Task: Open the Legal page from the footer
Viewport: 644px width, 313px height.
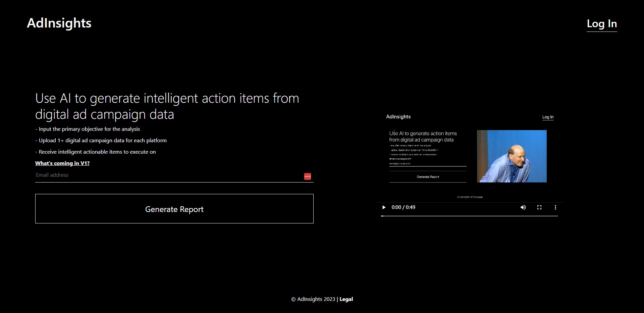Action: click(346, 299)
